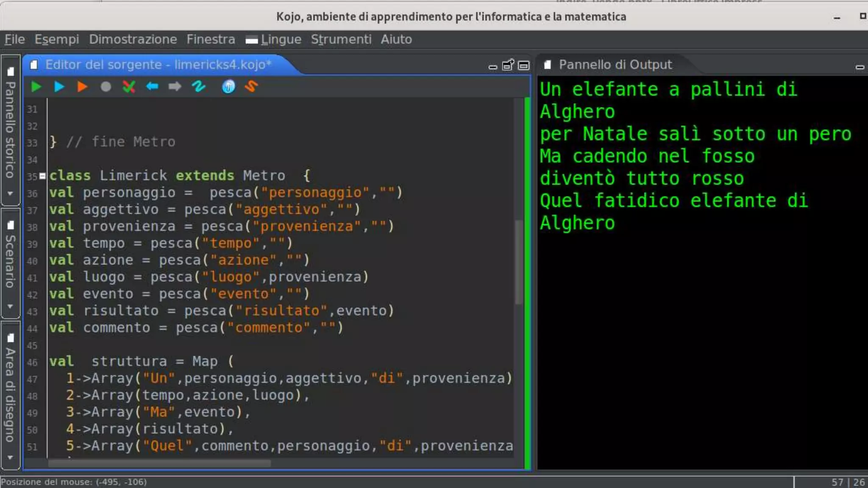Click the teal Clear editor squiggle icon

coord(198,87)
